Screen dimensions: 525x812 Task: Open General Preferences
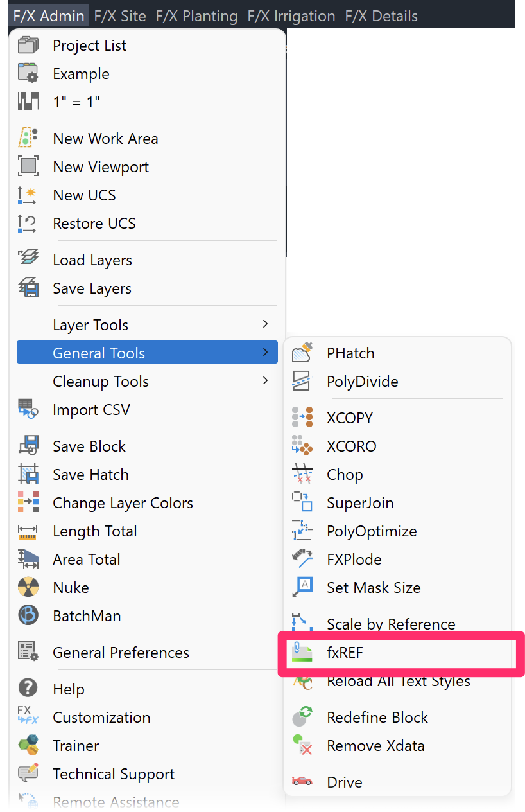click(x=121, y=651)
